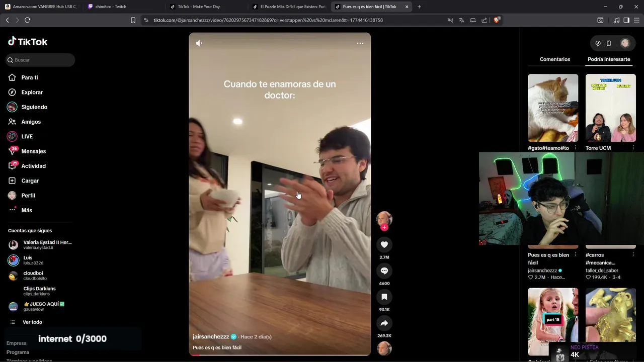Switch to the Amazon VANGREE Hub tab
Screen dimensions: 644x362
40,7
